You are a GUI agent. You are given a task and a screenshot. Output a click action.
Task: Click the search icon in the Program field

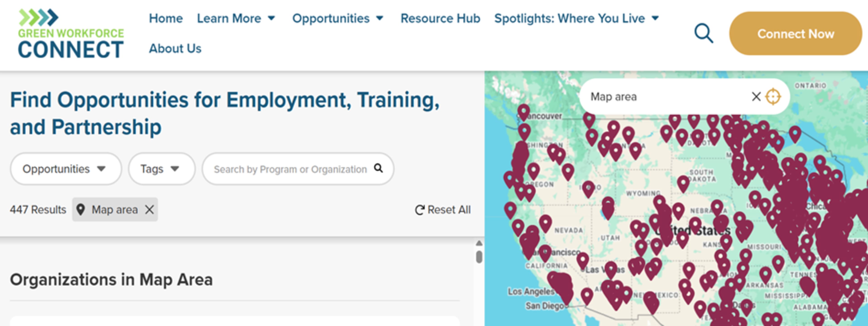[378, 168]
